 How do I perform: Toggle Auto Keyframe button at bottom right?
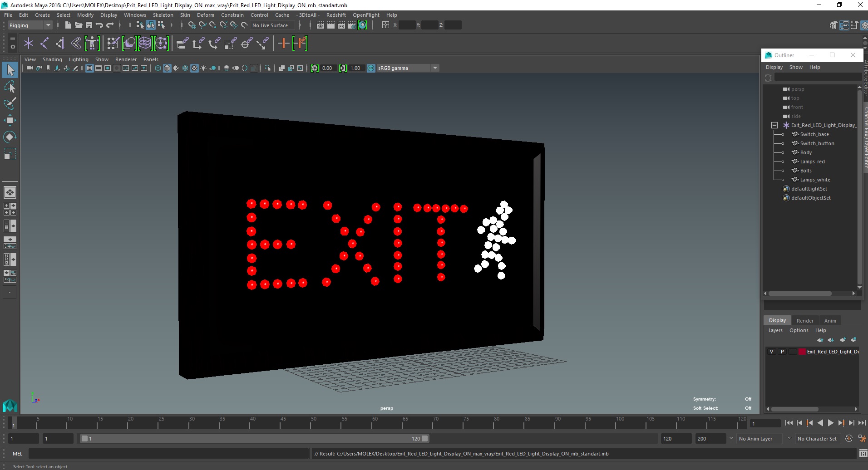(x=849, y=439)
